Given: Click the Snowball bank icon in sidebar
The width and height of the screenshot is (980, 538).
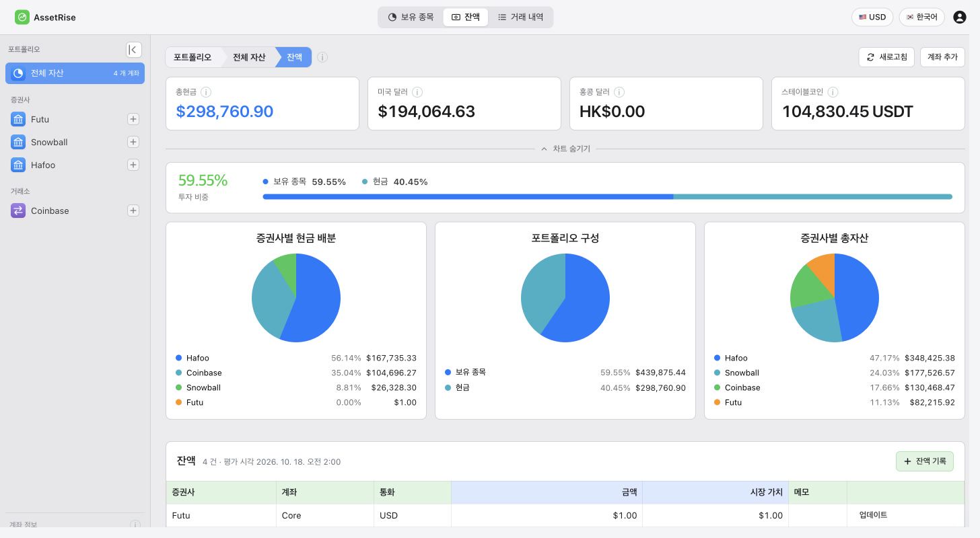Looking at the screenshot, I should tap(18, 142).
